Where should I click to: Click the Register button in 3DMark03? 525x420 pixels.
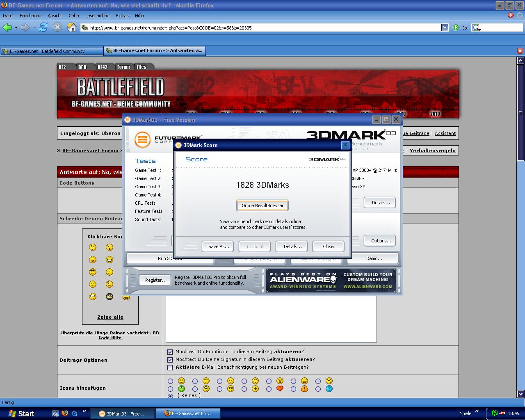pos(155,280)
